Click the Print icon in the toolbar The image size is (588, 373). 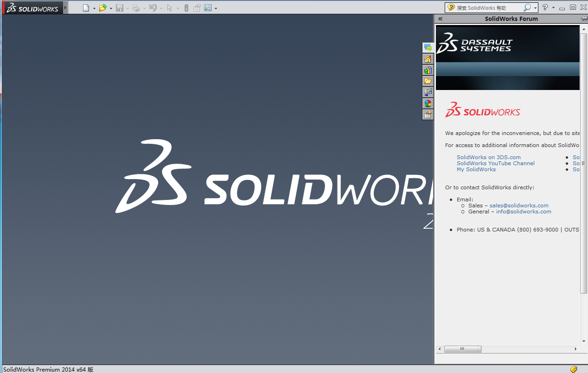(136, 8)
